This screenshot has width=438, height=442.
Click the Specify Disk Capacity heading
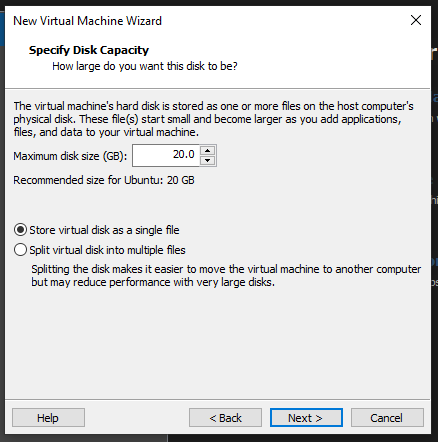pos(89,50)
